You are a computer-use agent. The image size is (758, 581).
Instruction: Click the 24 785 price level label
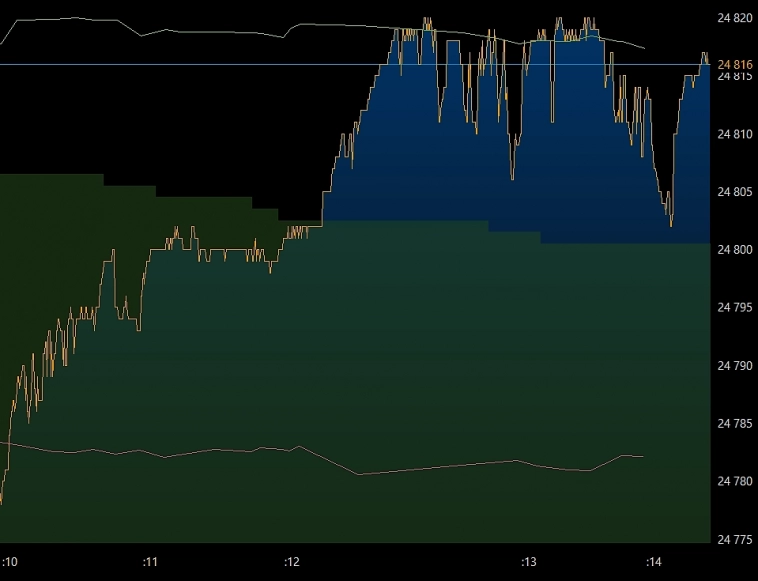point(735,424)
